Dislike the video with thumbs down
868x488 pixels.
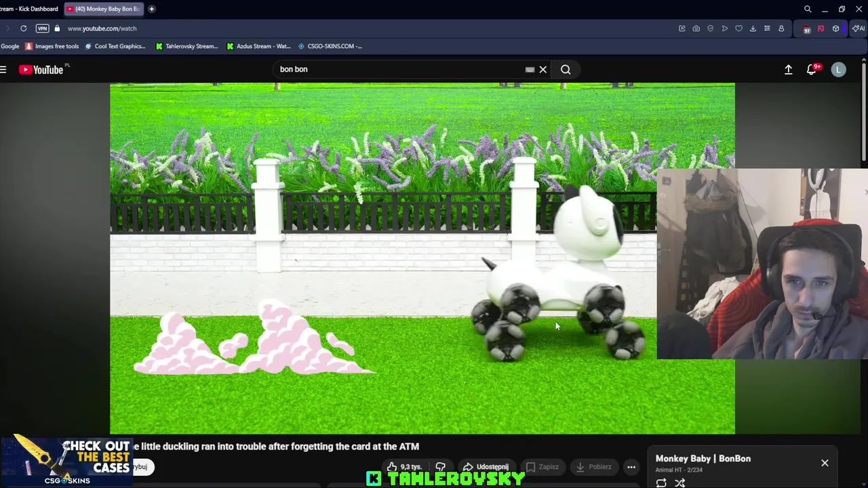[441, 466]
